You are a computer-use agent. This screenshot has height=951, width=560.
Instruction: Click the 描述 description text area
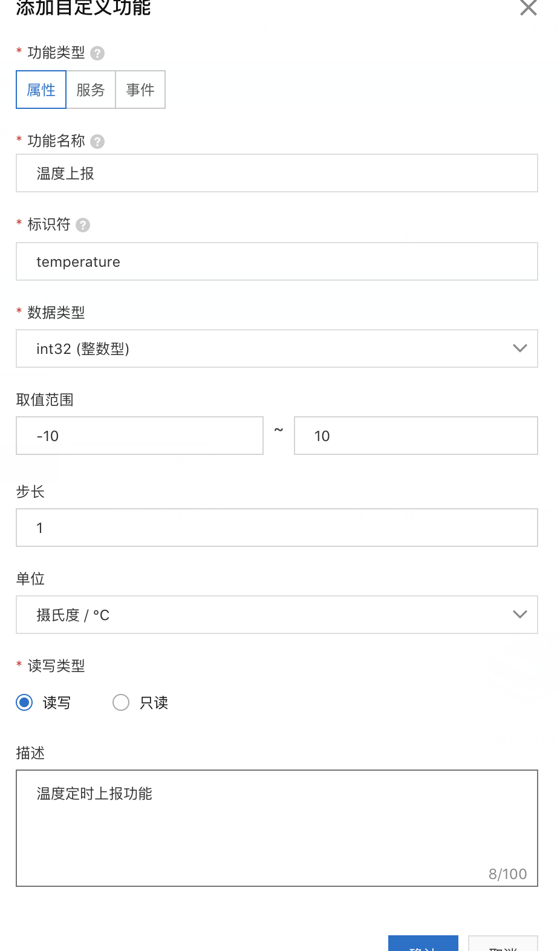point(276,828)
